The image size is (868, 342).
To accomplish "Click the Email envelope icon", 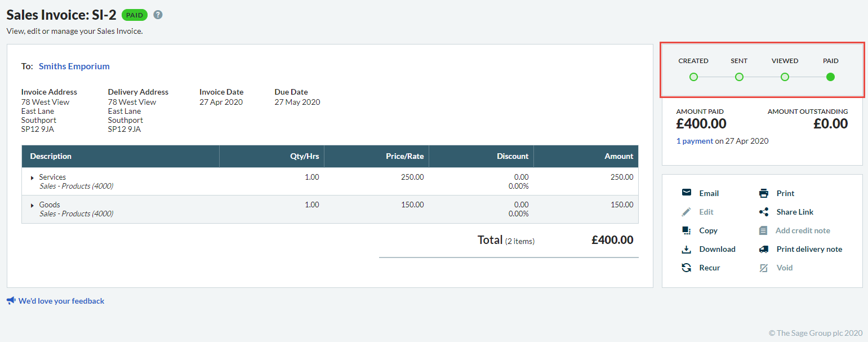I will pyautogui.click(x=686, y=193).
